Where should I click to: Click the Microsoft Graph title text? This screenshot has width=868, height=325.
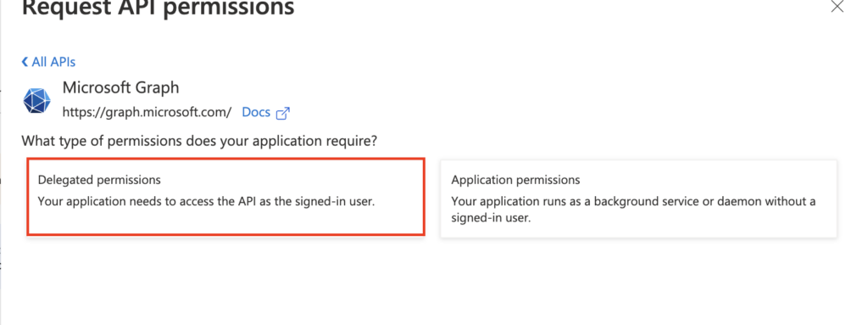coord(120,87)
